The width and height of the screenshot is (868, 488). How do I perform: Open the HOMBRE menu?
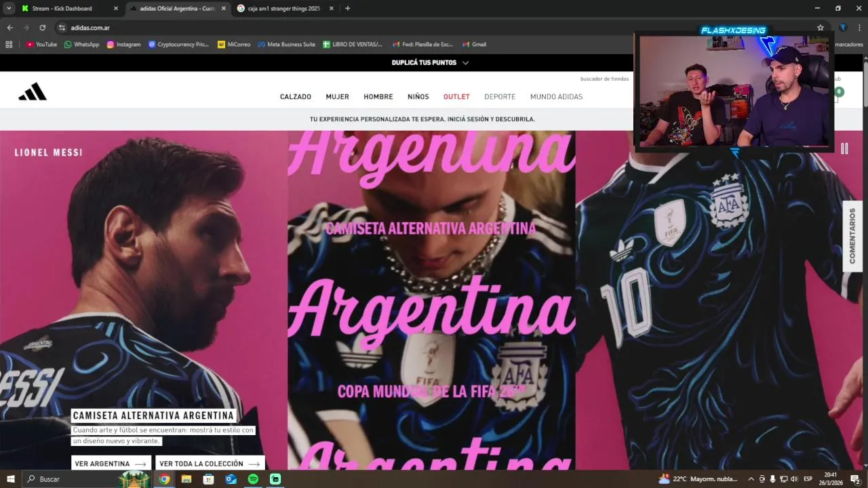(x=378, y=97)
